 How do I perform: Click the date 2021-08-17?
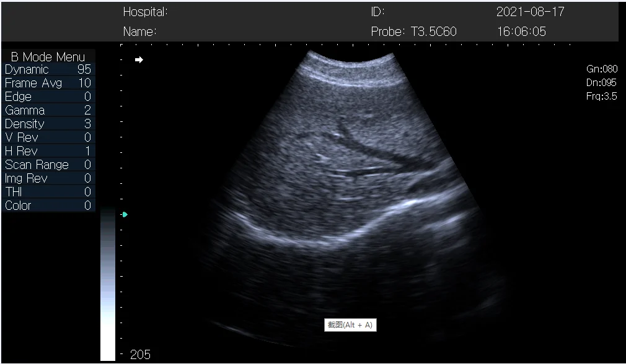[531, 12]
